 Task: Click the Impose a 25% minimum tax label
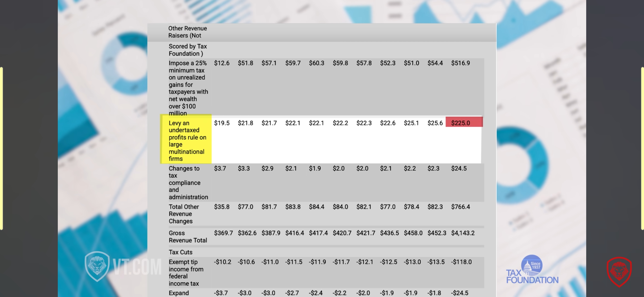188,88
